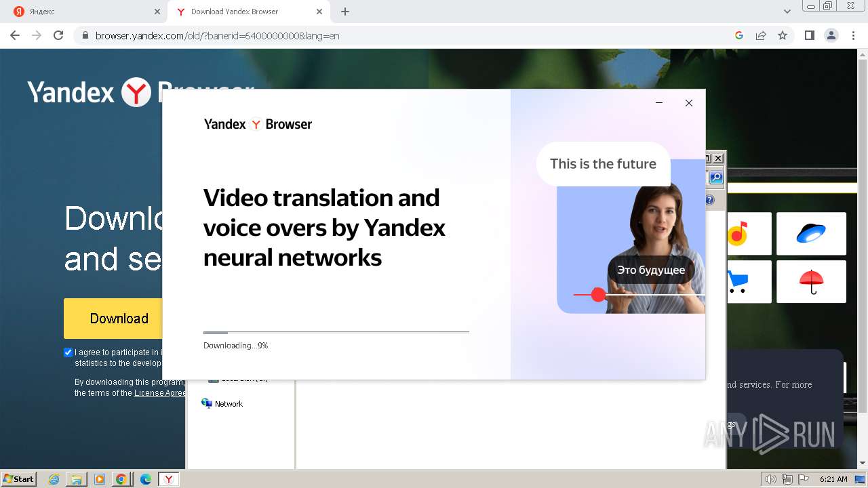The height and width of the screenshot is (488, 868).
Task: Open the Yandex Weather umbrella tile
Action: click(811, 282)
